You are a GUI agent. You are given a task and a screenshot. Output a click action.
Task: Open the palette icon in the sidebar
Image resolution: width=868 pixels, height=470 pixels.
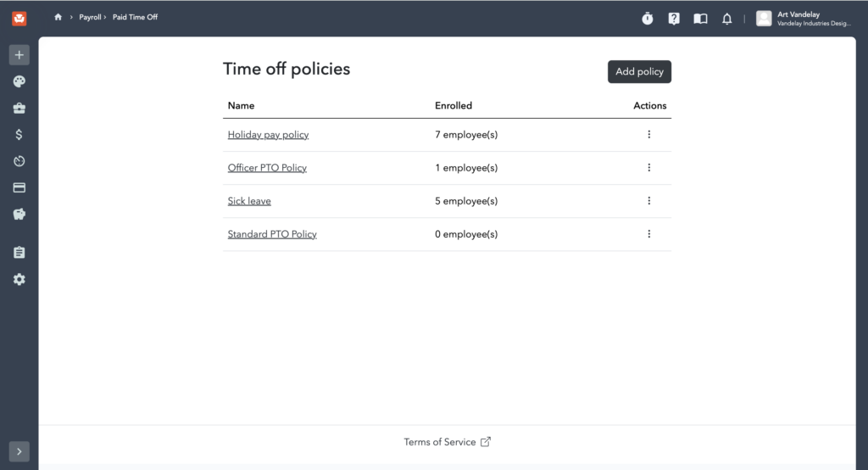click(x=19, y=81)
